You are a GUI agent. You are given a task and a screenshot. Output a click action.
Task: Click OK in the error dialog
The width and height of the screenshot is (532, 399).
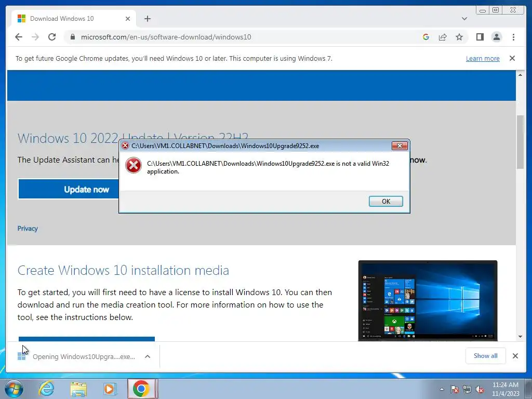tap(386, 201)
